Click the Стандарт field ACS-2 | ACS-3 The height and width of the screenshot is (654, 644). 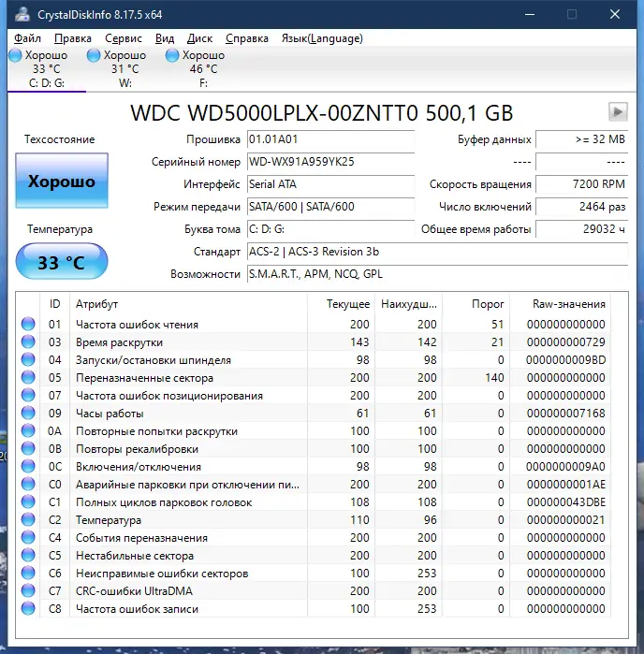437,252
